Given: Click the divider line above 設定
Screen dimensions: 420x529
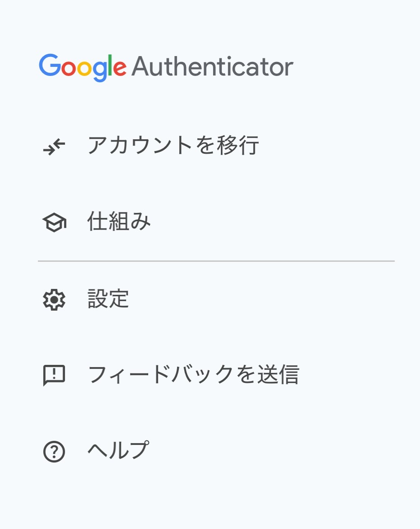Looking at the screenshot, I should pos(216,261).
